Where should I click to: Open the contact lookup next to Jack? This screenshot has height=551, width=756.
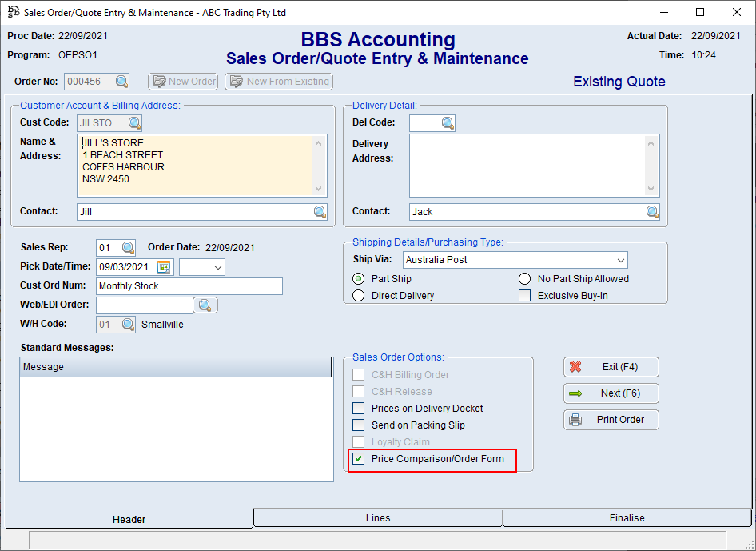pyautogui.click(x=651, y=211)
